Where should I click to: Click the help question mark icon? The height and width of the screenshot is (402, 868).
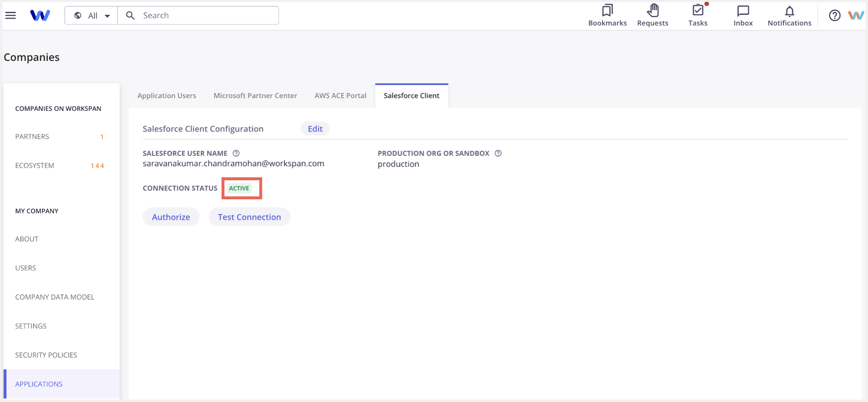tap(835, 16)
